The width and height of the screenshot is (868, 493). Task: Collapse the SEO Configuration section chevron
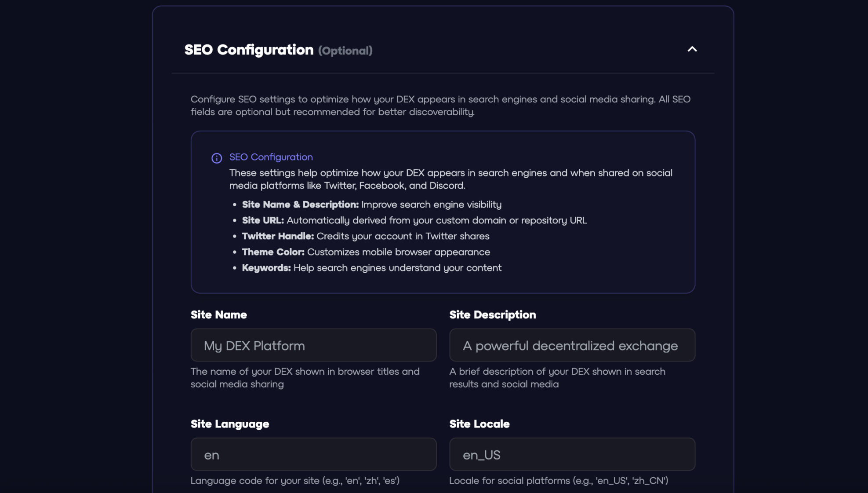(x=692, y=49)
